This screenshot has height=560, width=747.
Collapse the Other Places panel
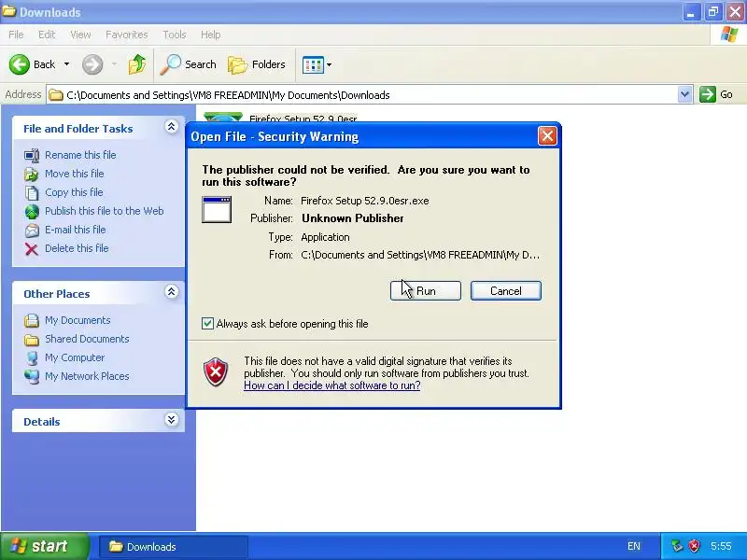pos(172,291)
